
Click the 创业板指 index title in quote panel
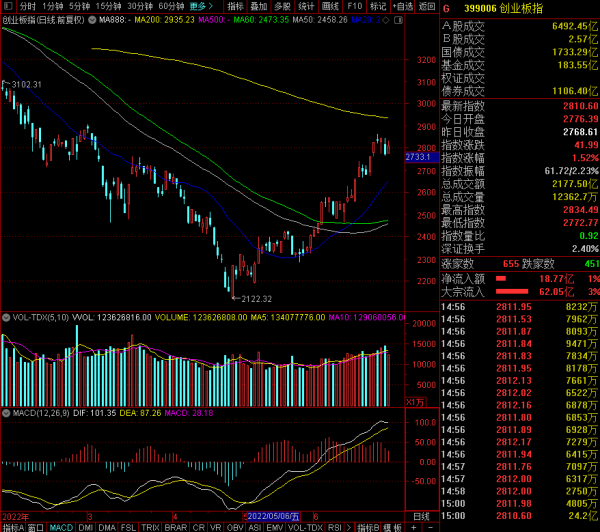click(524, 8)
